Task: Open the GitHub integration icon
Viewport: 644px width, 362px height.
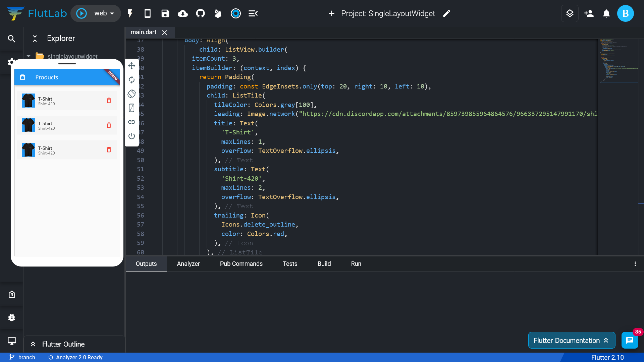Action: click(200, 13)
